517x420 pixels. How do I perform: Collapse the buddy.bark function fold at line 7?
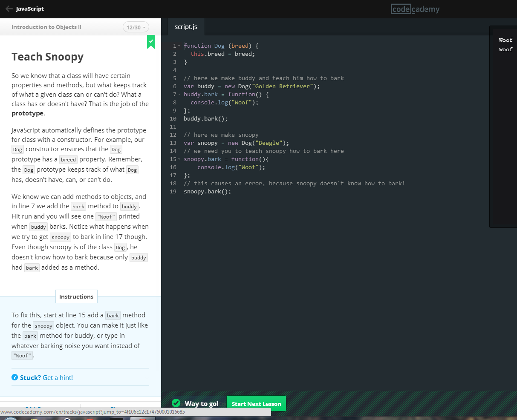[179, 94]
